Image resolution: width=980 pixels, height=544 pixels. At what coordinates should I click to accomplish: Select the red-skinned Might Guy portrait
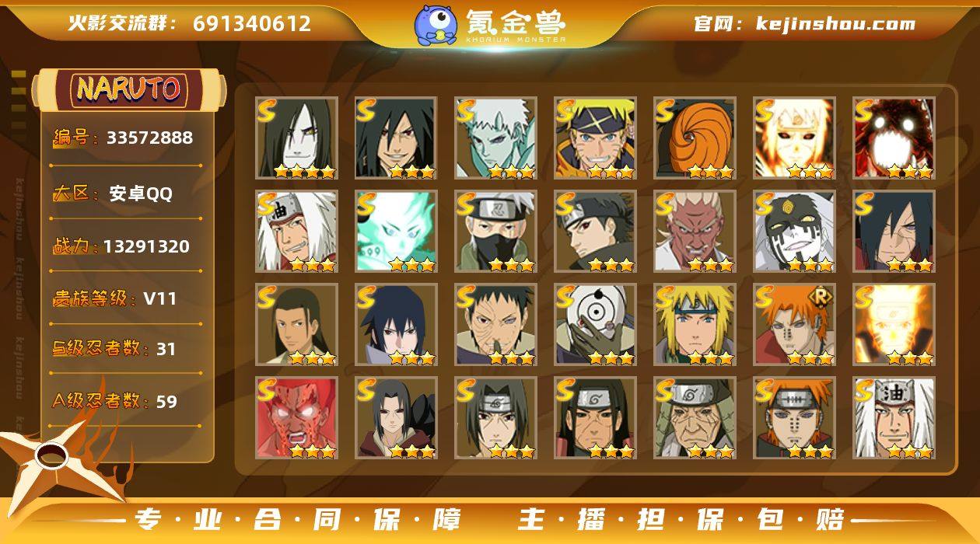pyautogui.click(x=297, y=418)
